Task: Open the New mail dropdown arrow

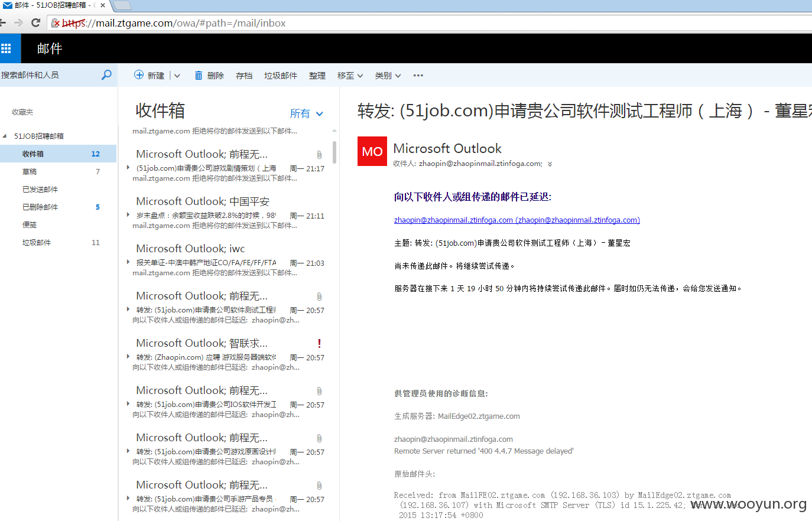Action: [x=177, y=76]
